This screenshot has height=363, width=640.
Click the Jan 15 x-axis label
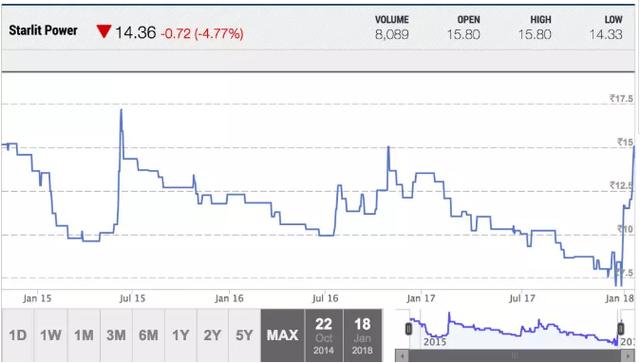[x=37, y=298]
